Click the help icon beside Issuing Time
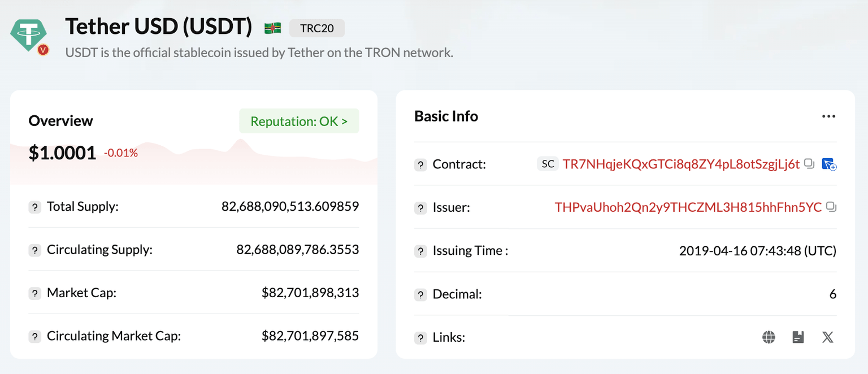This screenshot has height=374, width=868. [x=420, y=251]
